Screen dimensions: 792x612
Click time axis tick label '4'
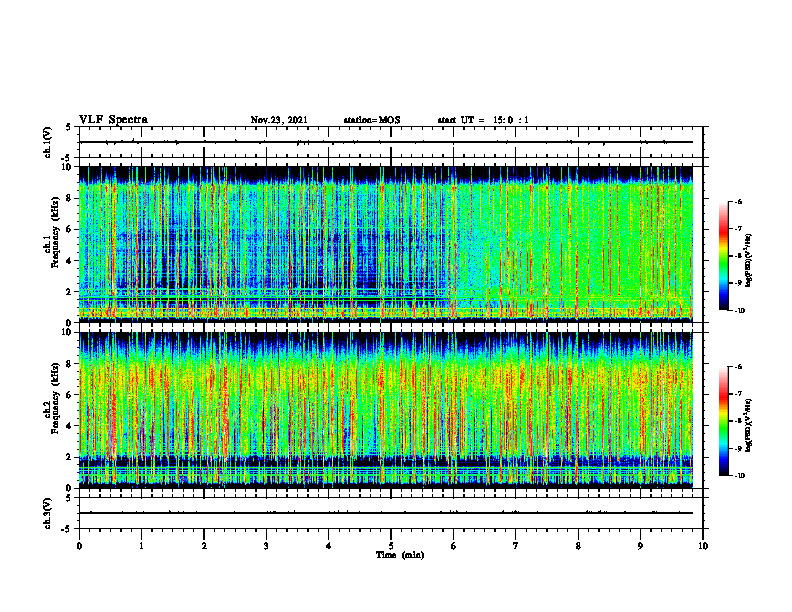(329, 546)
